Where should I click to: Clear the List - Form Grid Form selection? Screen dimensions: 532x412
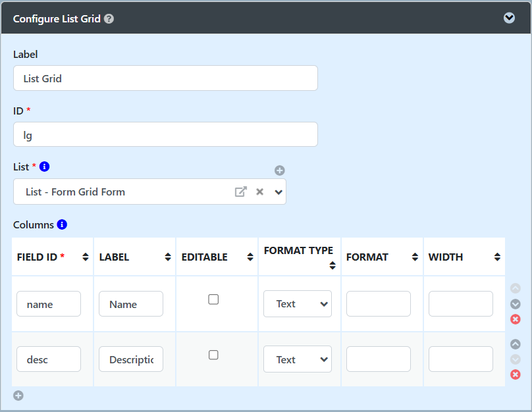click(x=259, y=192)
